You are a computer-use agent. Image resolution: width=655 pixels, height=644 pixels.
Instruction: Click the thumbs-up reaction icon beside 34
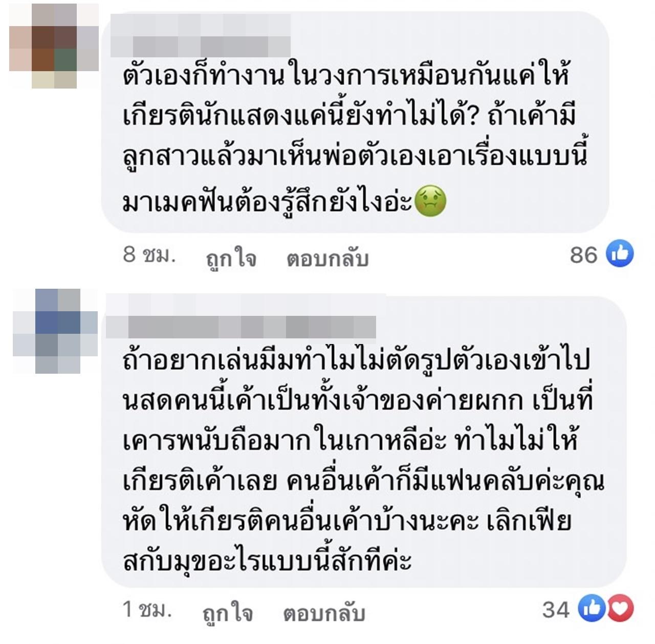pyautogui.click(x=591, y=609)
